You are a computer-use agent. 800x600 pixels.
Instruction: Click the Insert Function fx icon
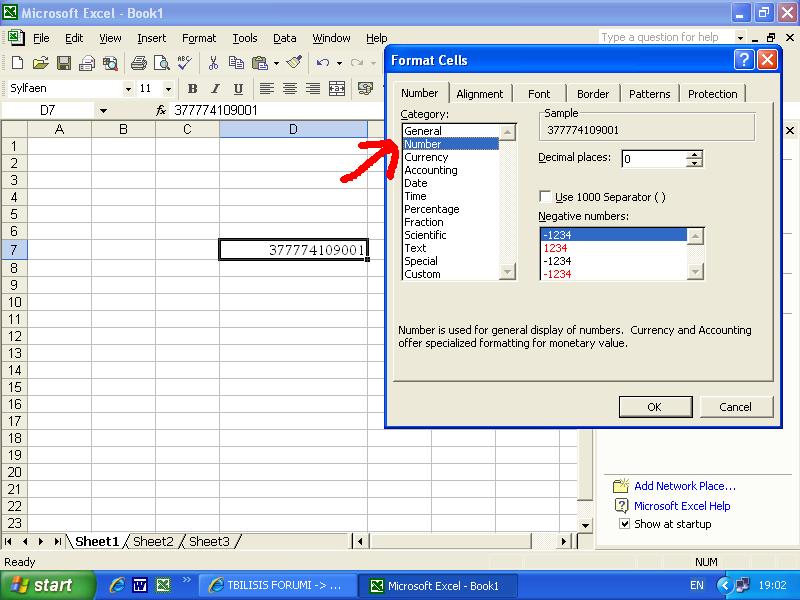coord(161,110)
